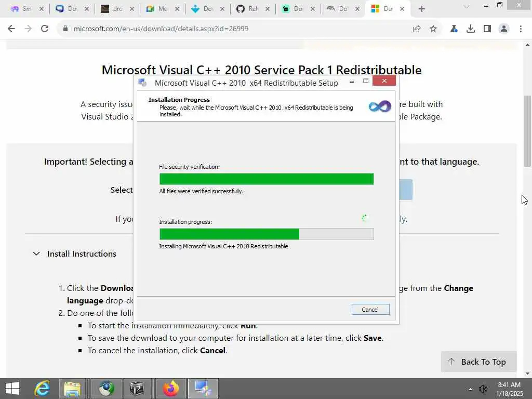Open Firefox from the taskbar
532x399 pixels.
170,389
